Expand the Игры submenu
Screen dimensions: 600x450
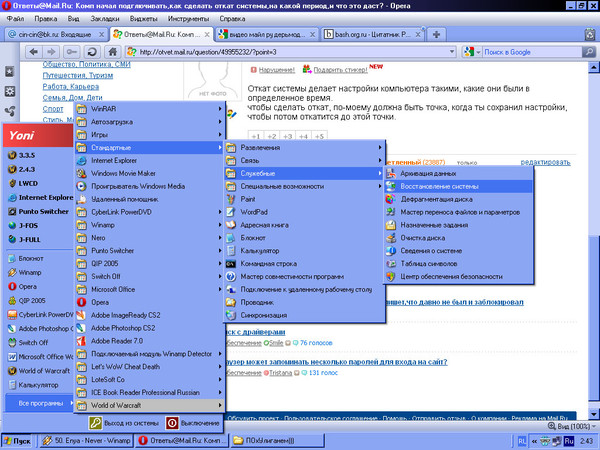[x=149, y=135]
